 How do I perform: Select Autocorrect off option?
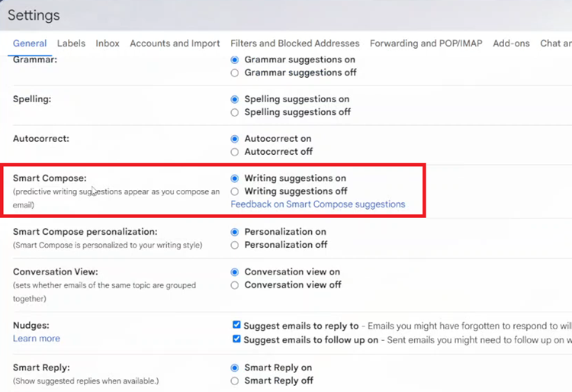click(235, 152)
